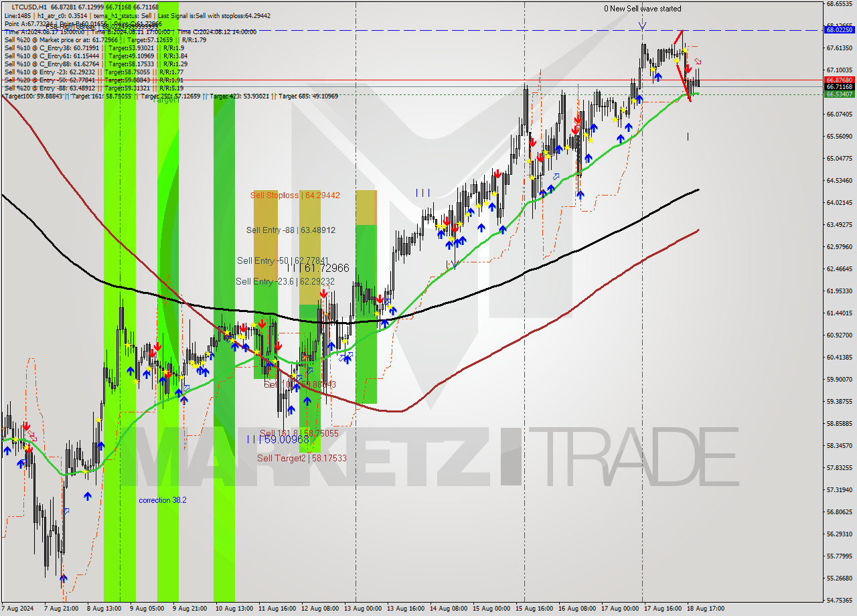This screenshot has height=616, width=857.
Task: Select the '13 Aug 00:00' time label
Action: tap(364, 609)
